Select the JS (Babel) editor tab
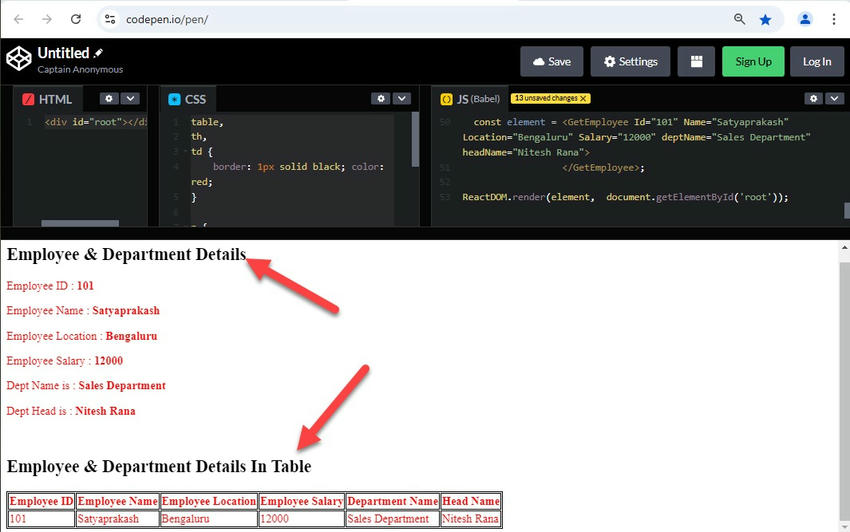This screenshot has width=850, height=532. [471, 99]
